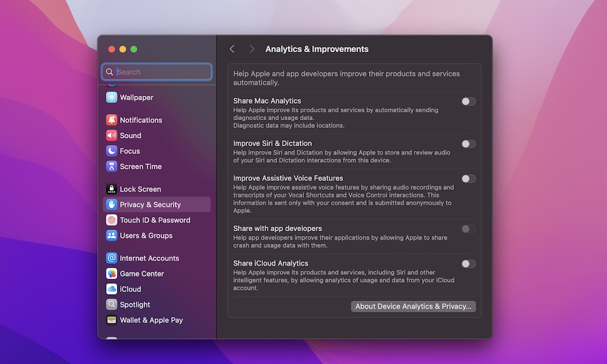Open Screen Time settings
The height and width of the screenshot is (364, 607).
click(x=141, y=166)
